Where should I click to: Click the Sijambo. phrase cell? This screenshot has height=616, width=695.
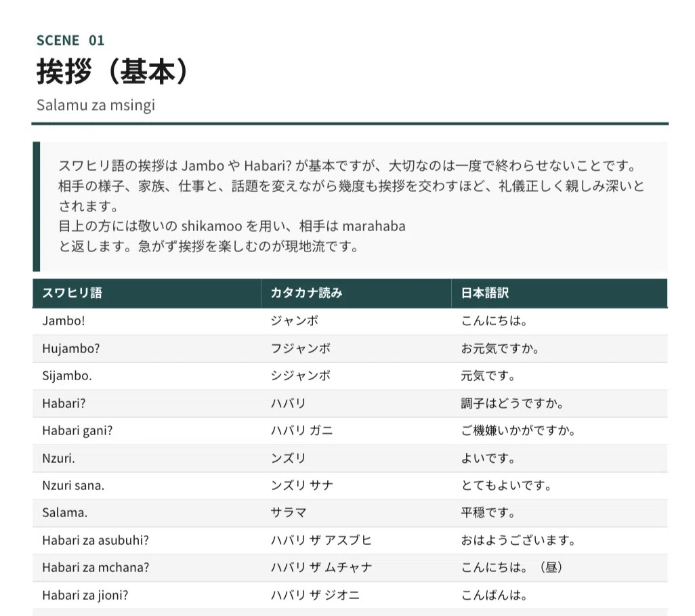[x=147, y=376]
